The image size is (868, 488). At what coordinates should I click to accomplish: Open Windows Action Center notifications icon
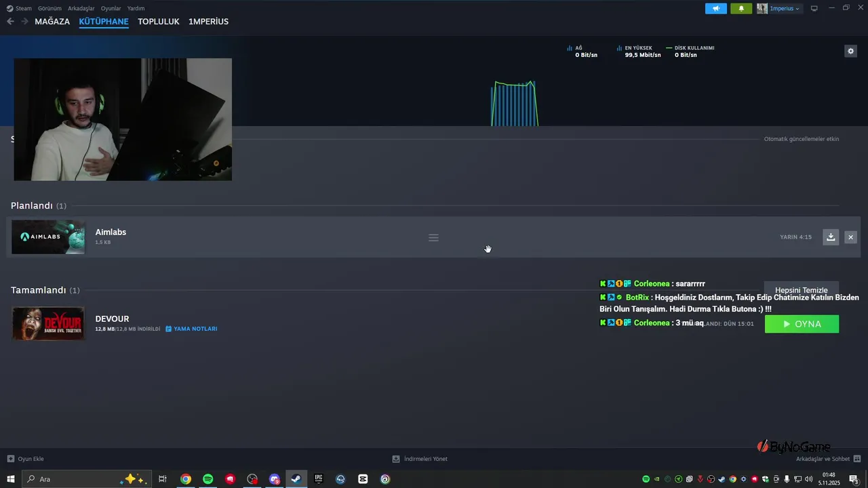point(854,479)
